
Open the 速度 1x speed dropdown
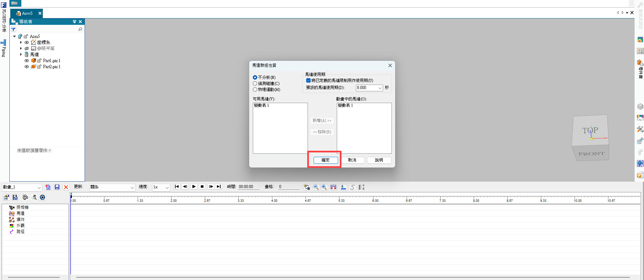167,187
